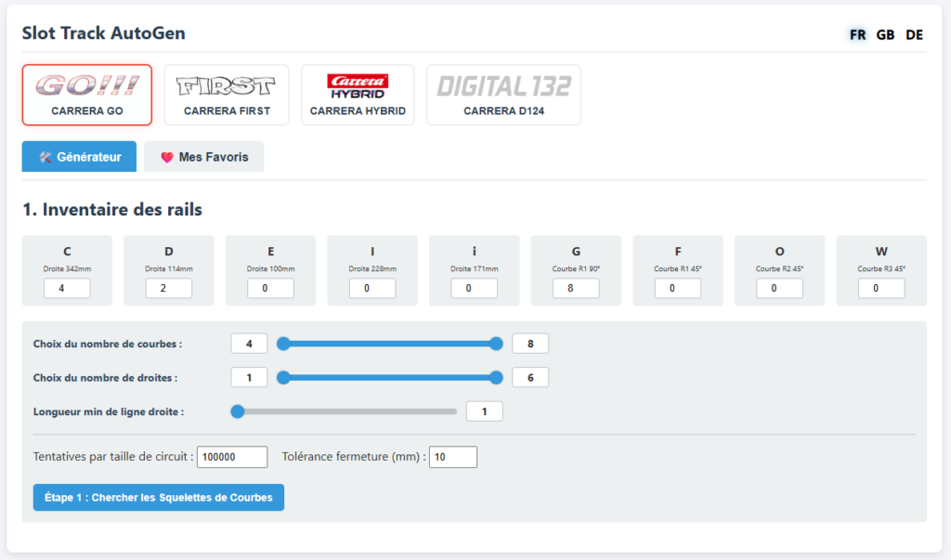
Task: Click the quantity field for rail D
Action: (169, 288)
